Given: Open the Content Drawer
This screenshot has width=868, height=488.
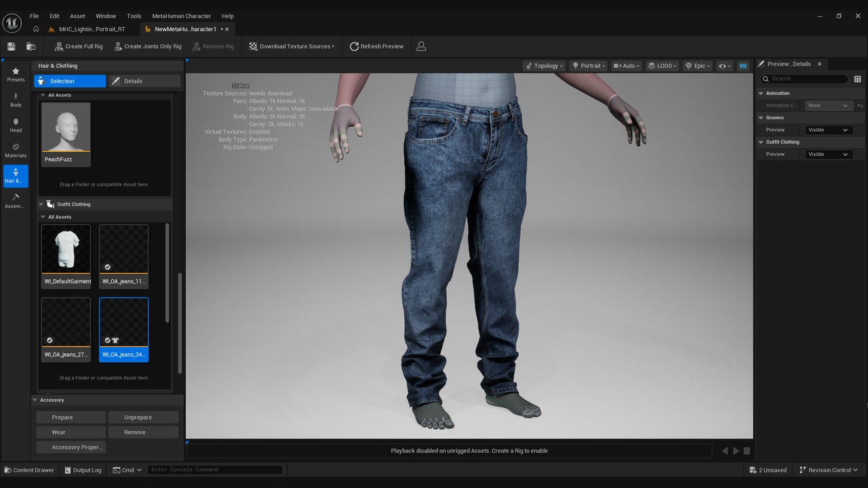Looking at the screenshot, I should [29, 470].
